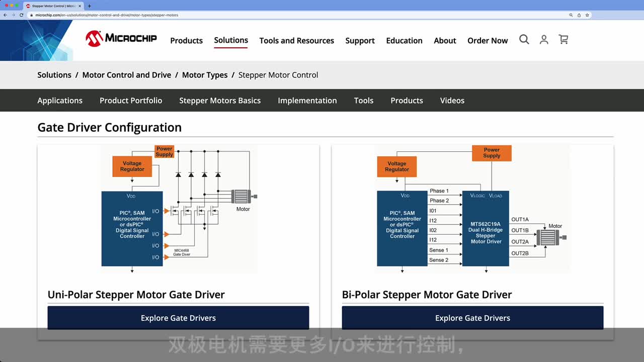The width and height of the screenshot is (644, 362).
Task: Click the browser address bar URL
Action: [x=107, y=15]
